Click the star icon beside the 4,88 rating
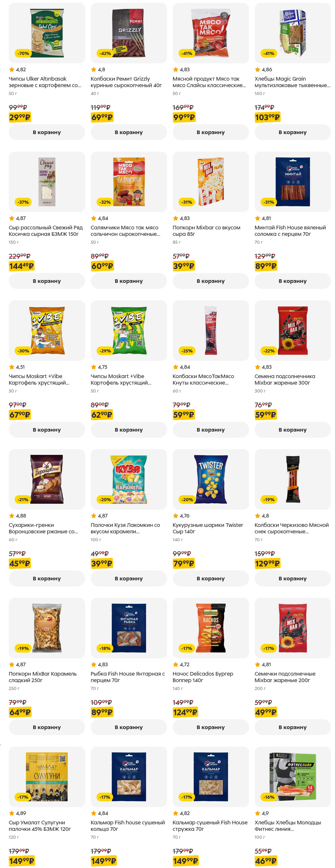The height and width of the screenshot is (868, 335). [x=12, y=516]
